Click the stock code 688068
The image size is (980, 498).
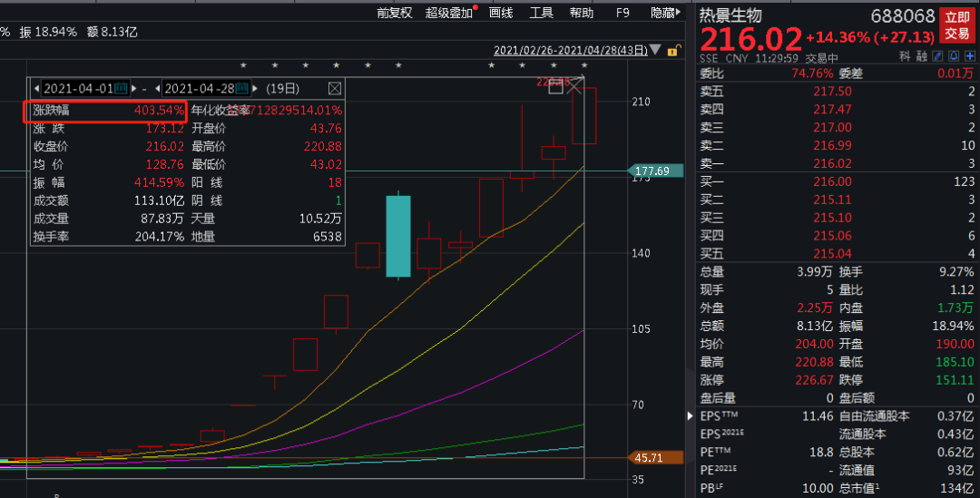(x=903, y=15)
